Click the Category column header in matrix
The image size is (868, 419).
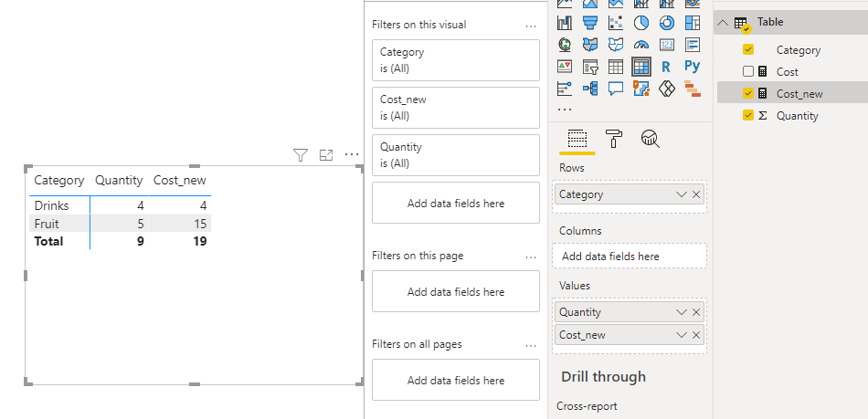[x=59, y=180]
